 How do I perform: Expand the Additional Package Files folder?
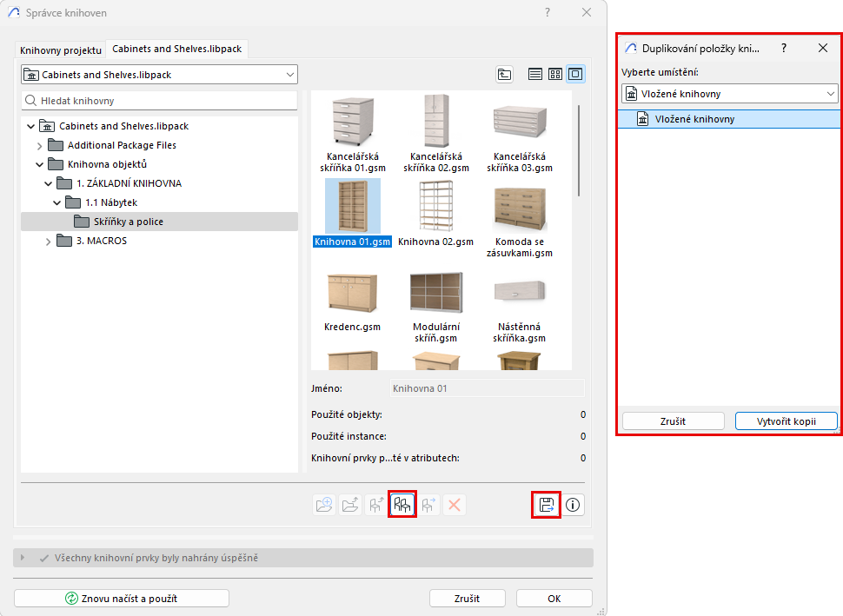[39, 146]
